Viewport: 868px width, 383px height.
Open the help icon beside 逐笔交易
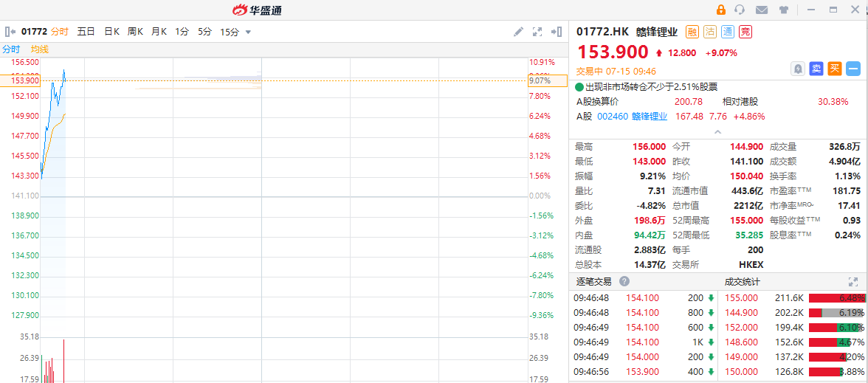(x=624, y=281)
